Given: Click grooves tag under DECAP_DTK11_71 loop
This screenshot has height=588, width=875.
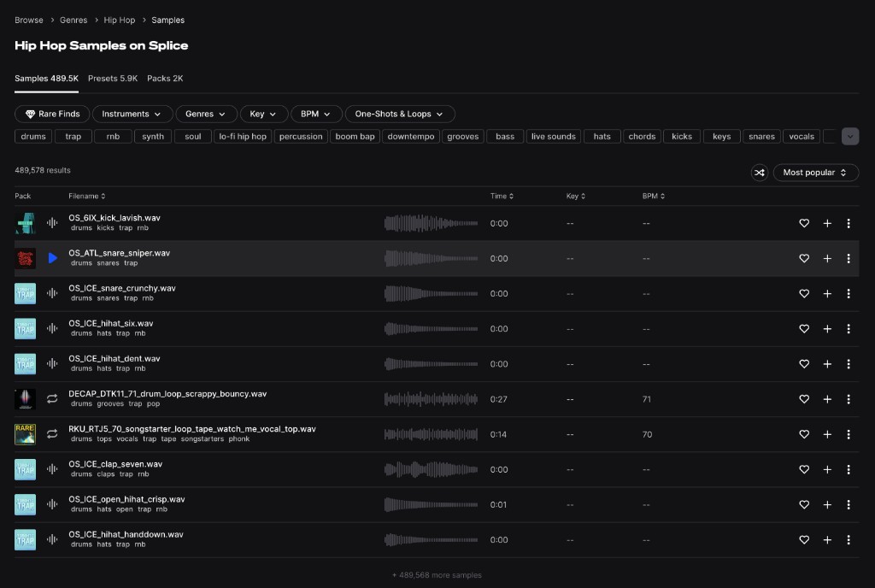Looking at the screenshot, I should pyautogui.click(x=110, y=404).
